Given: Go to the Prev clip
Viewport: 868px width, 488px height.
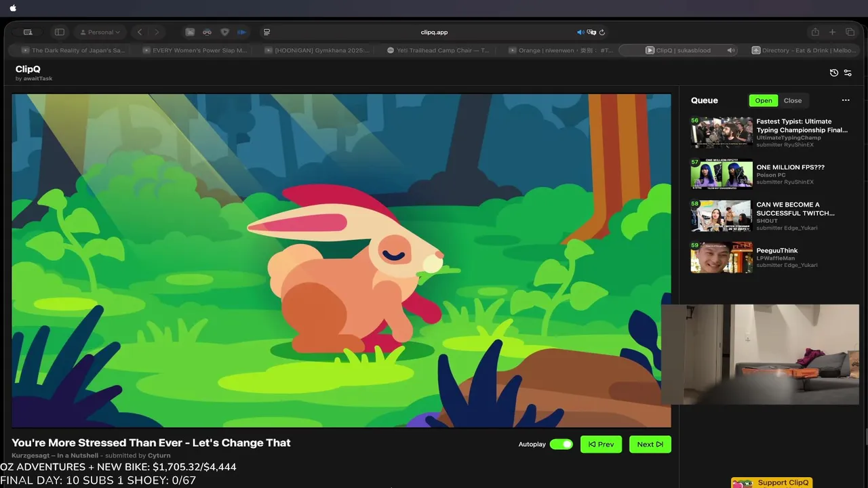Looking at the screenshot, I should (x=601, y=445).
